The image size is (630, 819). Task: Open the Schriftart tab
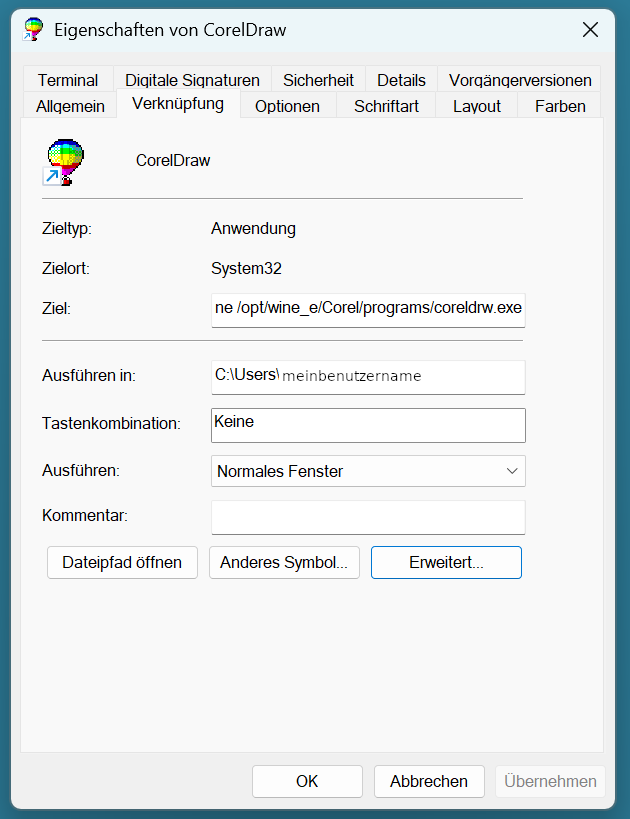(x=386, y=105)
